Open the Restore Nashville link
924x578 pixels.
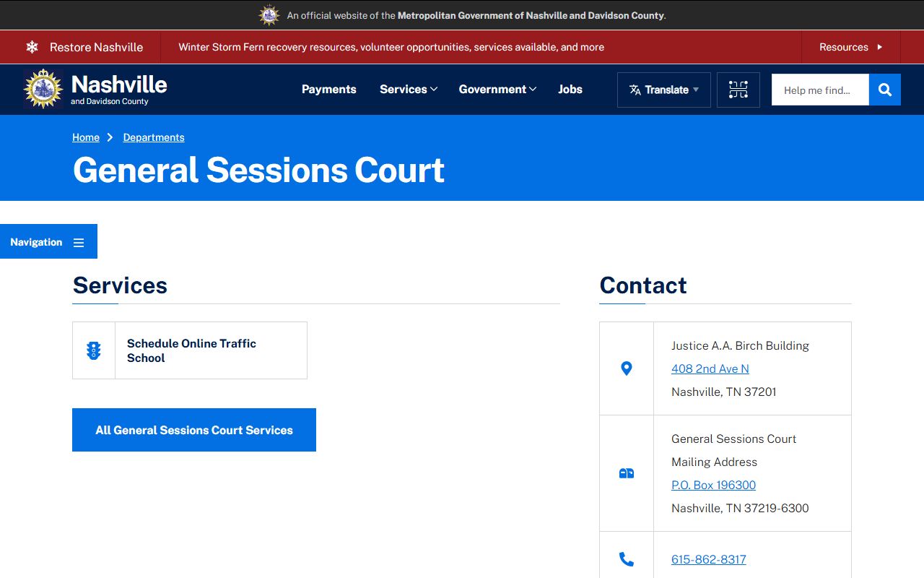click(x=96, y=47)
